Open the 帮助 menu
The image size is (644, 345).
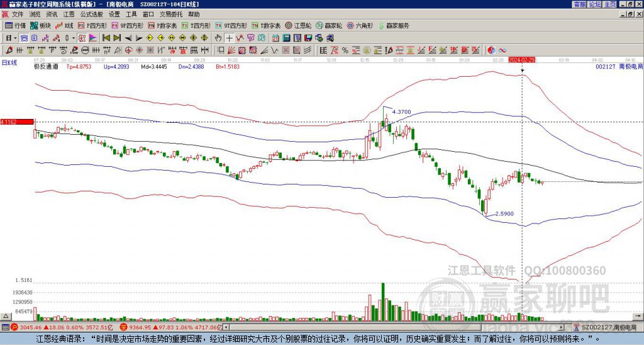tap(194, 14)
